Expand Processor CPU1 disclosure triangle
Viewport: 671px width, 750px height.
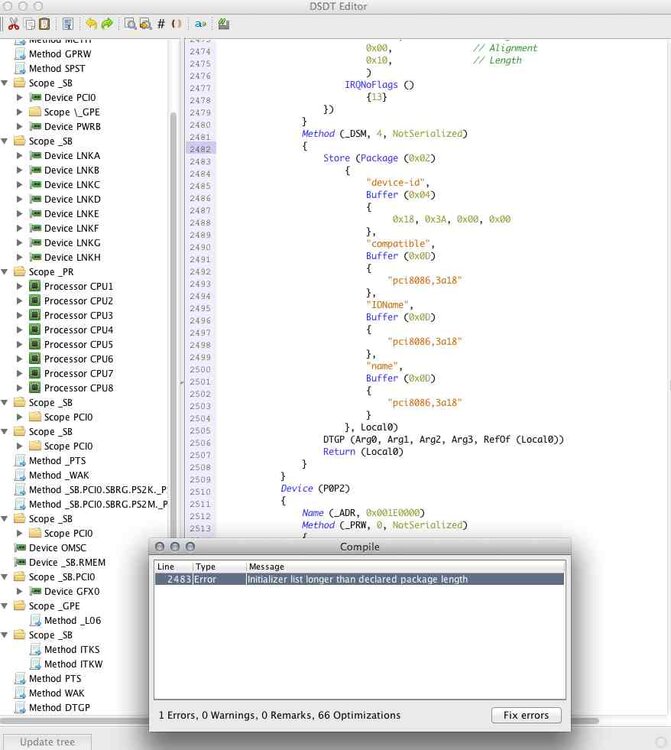click(x=19, y=286)
